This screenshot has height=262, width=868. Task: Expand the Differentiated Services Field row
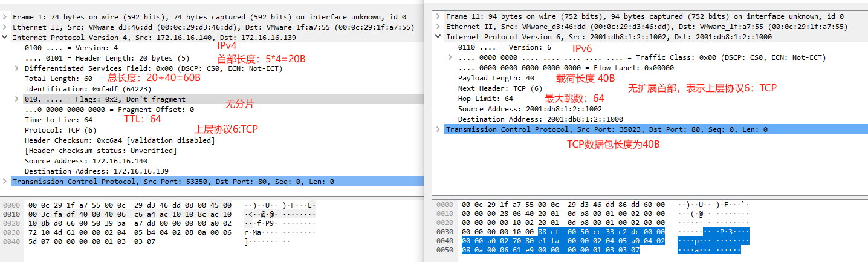coord(17,68)
